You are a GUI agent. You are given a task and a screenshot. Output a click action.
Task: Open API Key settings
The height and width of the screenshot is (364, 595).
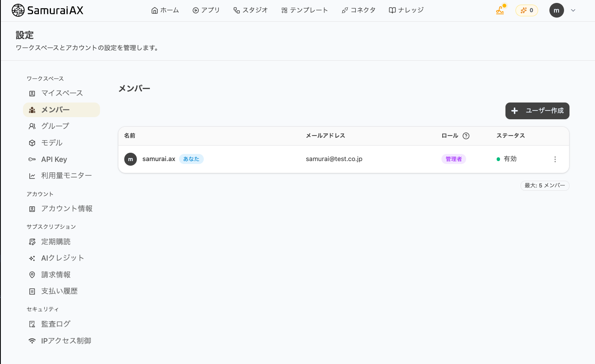click(x=62, y=159)
